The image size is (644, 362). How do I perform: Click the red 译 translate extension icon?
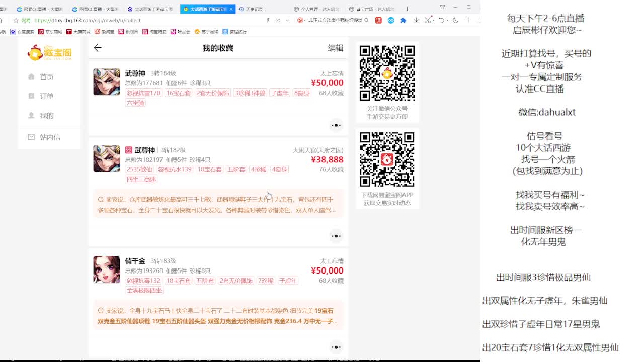378,20
